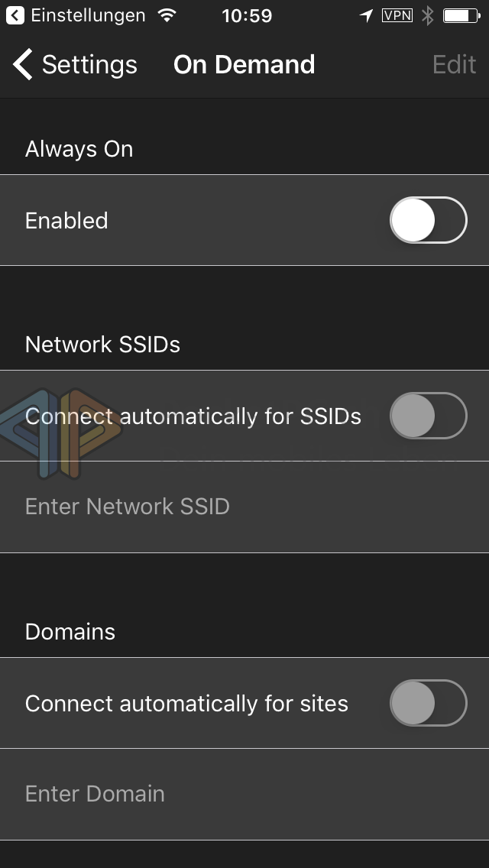The height and width of the screenshot is (868, 489).
Task: Tap the Network SSIDs section header
Action: click(x=103, y=345)
